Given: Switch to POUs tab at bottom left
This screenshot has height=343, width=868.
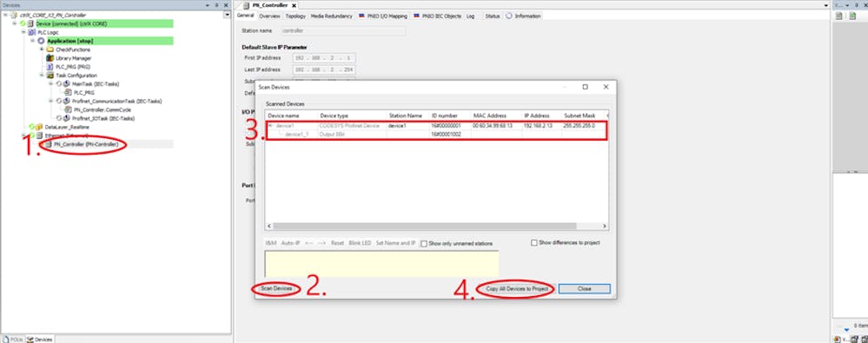Looking at the screenshot, I should [x=13, y=340].
